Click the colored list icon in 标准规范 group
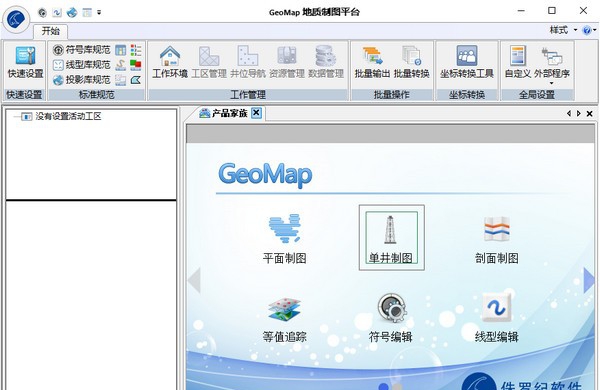The width and height of the screenshot is (600, 390). (x=136, y=50)
